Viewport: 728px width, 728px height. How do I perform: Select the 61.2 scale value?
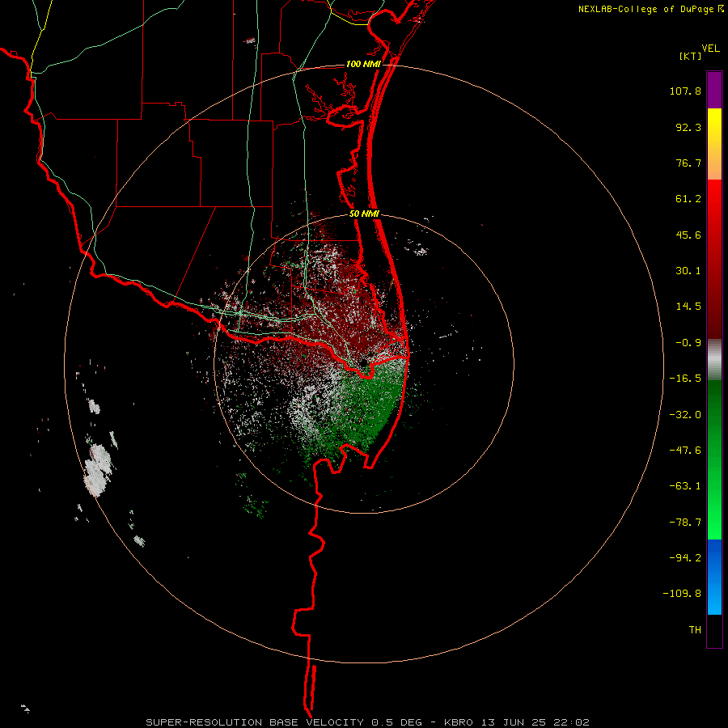pos(688,199)
